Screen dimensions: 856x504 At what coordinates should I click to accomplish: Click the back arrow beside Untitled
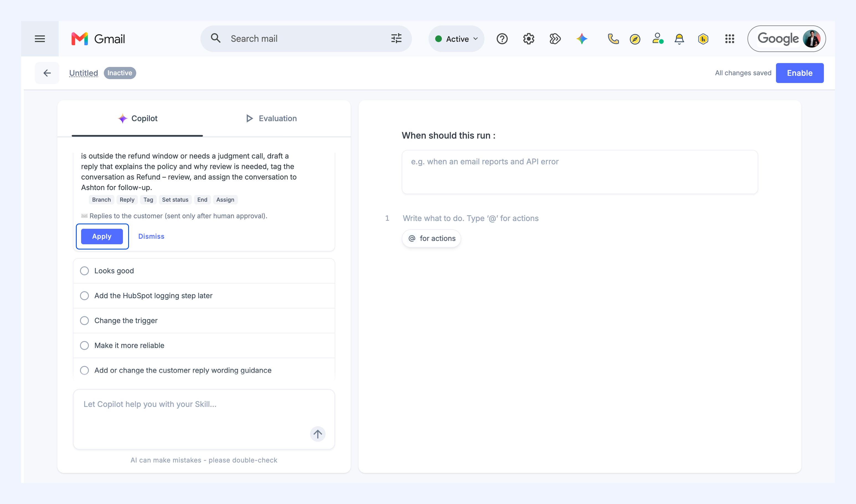(47, 73)
